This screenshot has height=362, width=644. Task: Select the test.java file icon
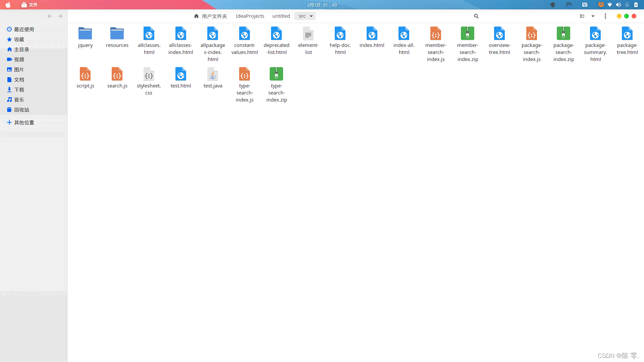pyautogui.click(x=213, y=74)
